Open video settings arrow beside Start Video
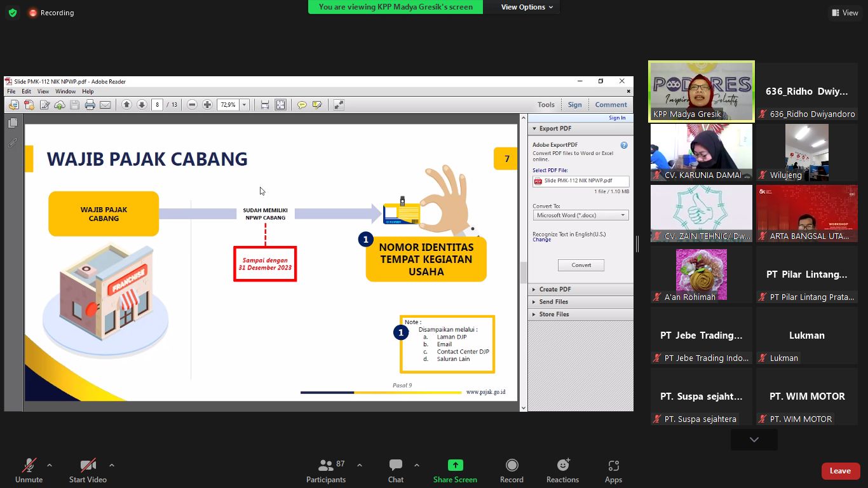The image size is (868, 488). click(112, 465)
